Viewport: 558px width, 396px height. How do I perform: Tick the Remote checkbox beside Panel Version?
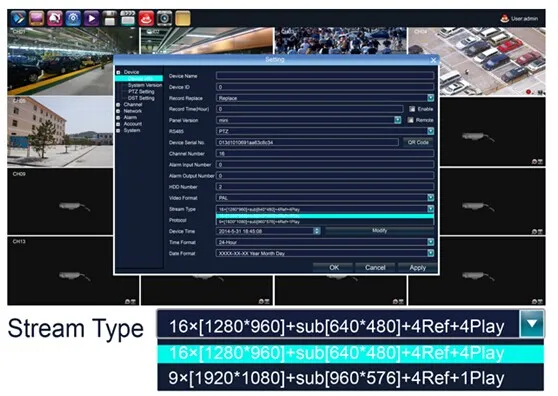tap(410, 120)
